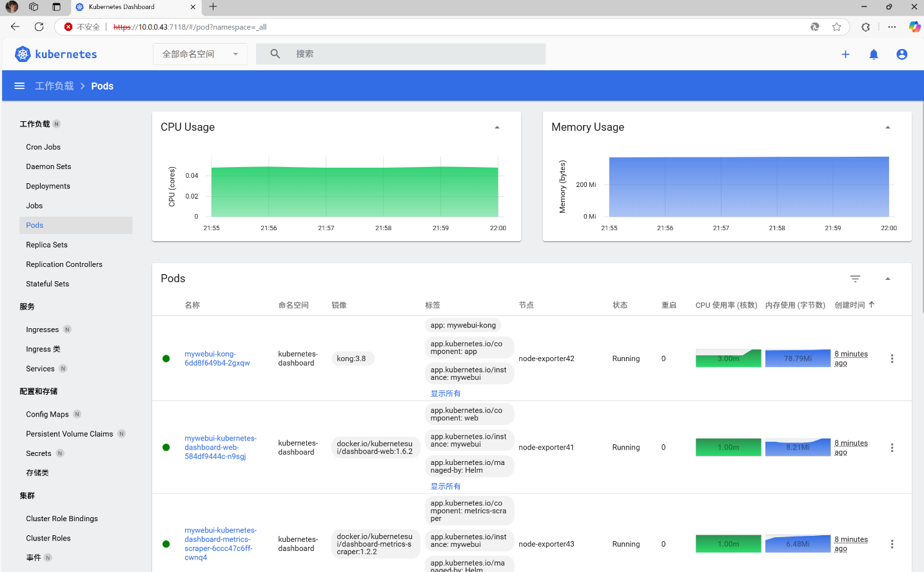This screenshot has height=572, width=924.
Task: Open Jobs in sidebar
Action: click(34, 206)
